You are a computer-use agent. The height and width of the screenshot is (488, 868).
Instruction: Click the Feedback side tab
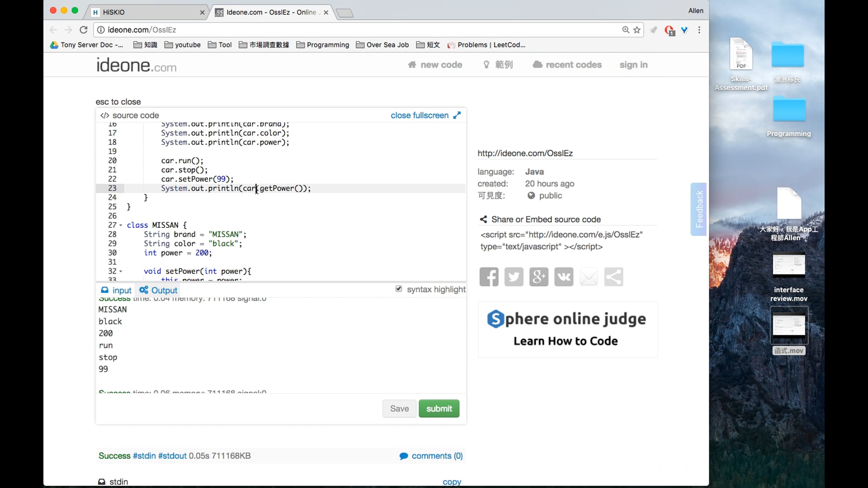698,209
